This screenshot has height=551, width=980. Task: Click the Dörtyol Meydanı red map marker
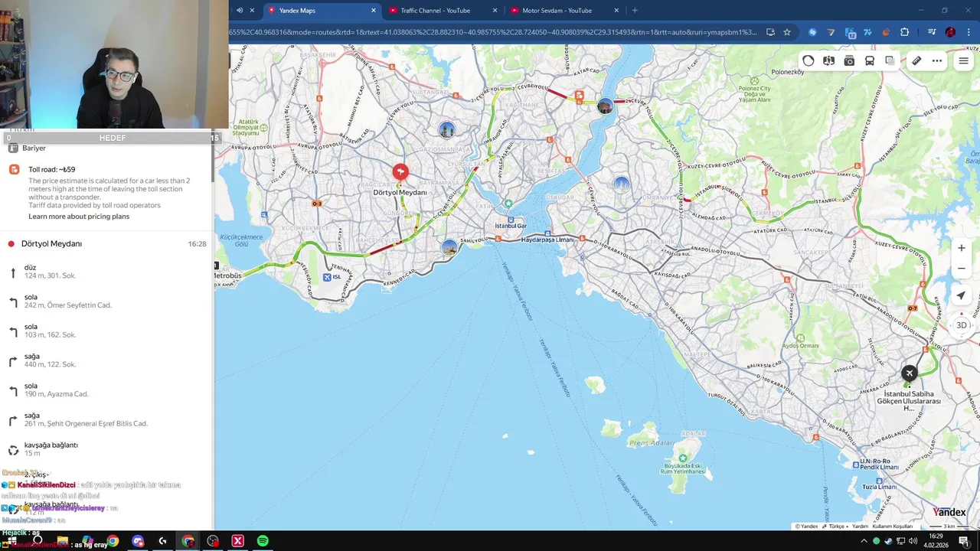tap(400, 172)
